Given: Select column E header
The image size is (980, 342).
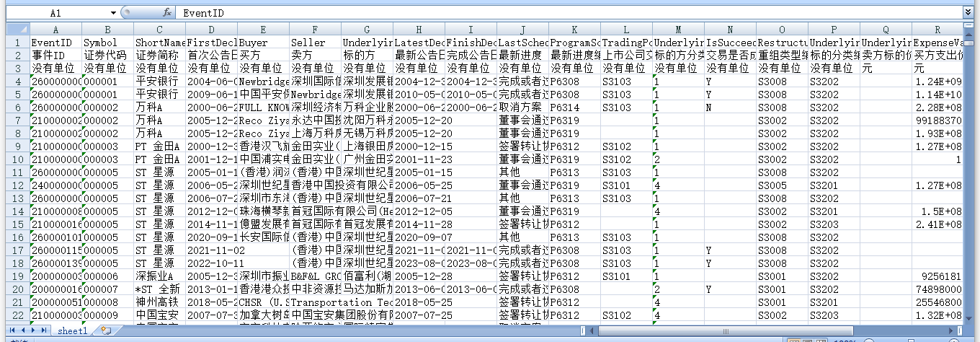Looking at the screenshot, I should point(263,30).
